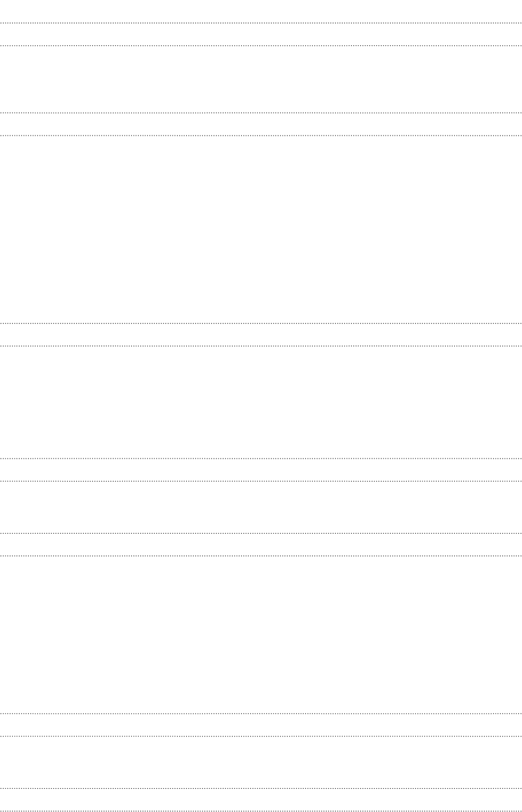Click the topmost dotted line
This screenshot has width=522, height=812.
[x=261, y=23]
